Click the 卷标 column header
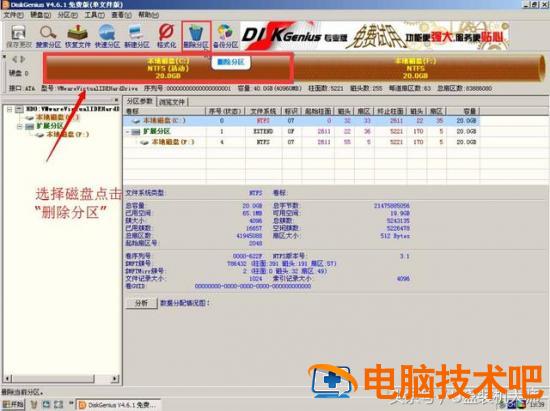Image resolution: width=550 pixels, height=411 pixels. click(x=164, y=112)
